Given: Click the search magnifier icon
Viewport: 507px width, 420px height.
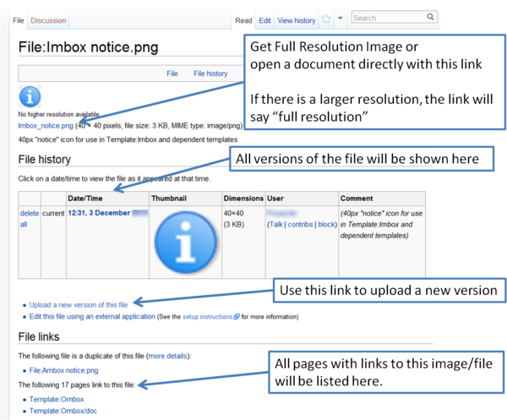Looking at the screenshot, I should coord(431,17).
